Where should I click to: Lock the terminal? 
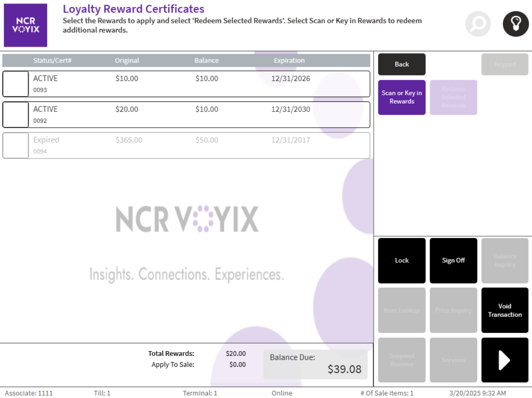click(402, 260)
